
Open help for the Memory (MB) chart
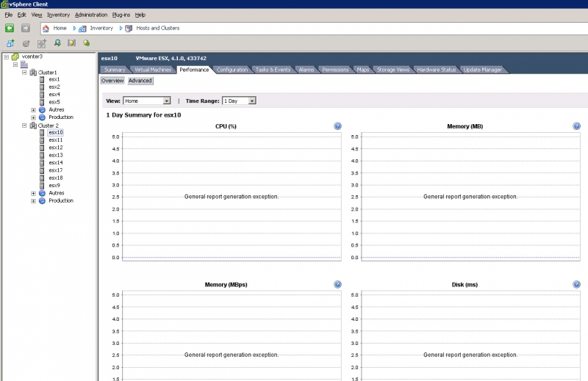click(x=576, y=126)
